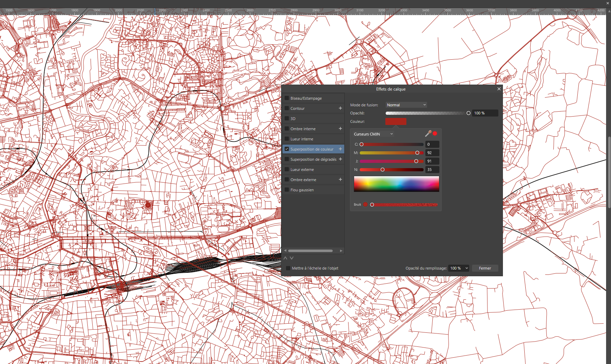Click the plus icon beside Ombre externe
611x364 pixels.
pos(340,179)
